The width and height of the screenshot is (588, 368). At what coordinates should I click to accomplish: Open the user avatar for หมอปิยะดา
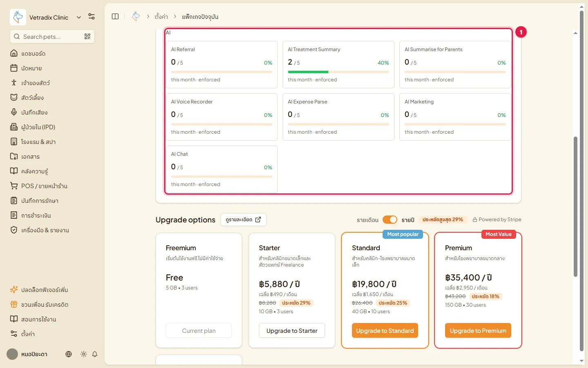12,354
